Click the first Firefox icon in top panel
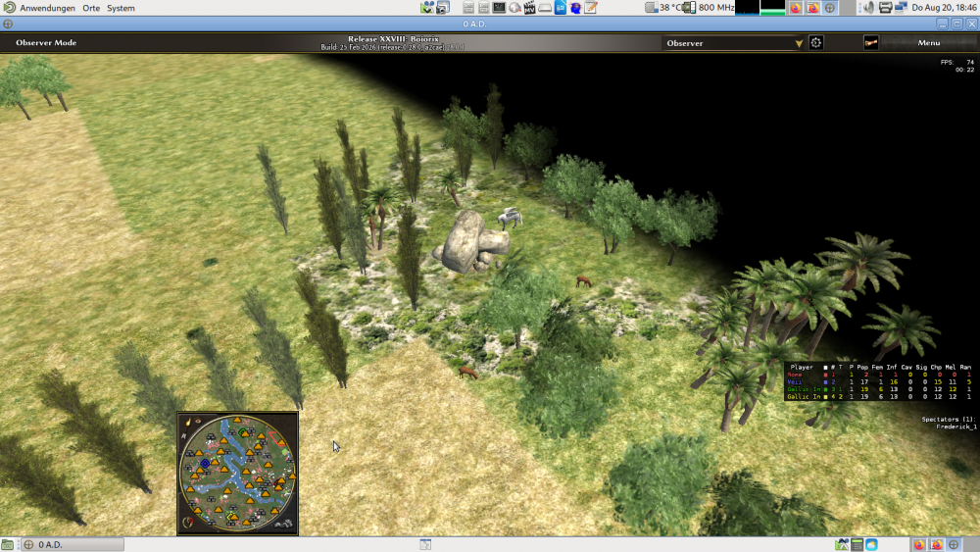Image resolution: width=980 pixels, height=552 pixels. pos(796,8)
